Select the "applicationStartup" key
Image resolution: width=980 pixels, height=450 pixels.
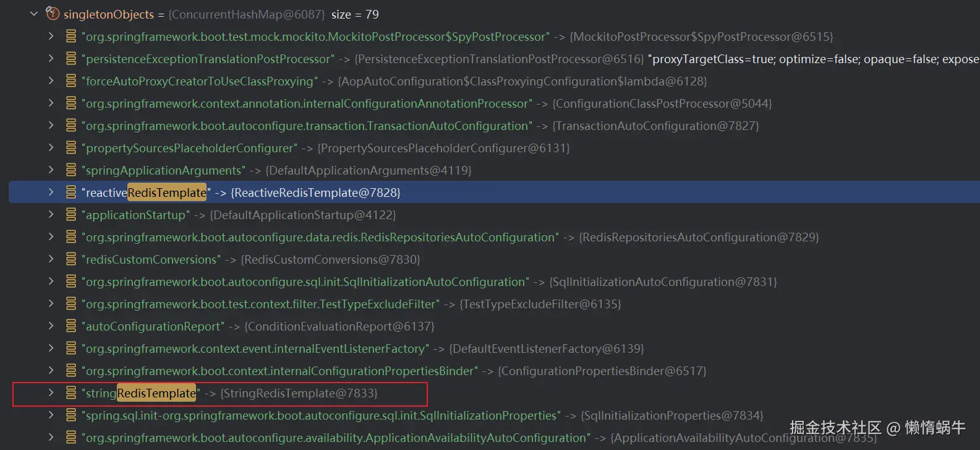135,215
